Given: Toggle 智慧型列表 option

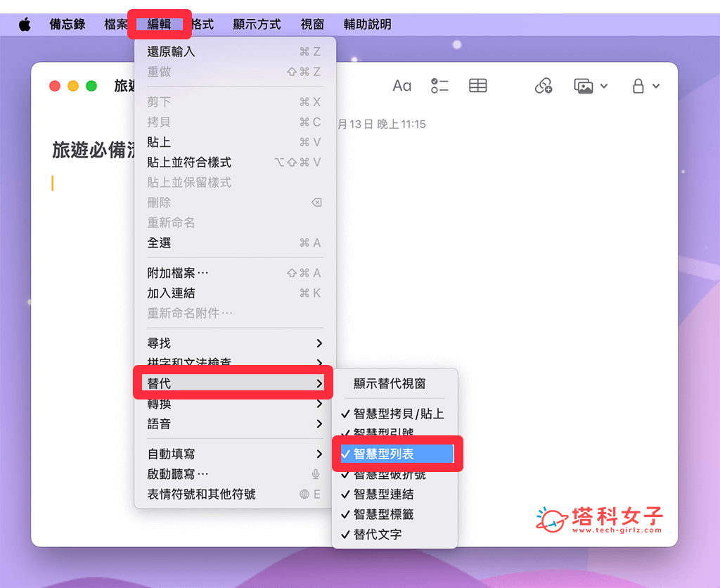Looking at the screenshot, I should 397,454.
